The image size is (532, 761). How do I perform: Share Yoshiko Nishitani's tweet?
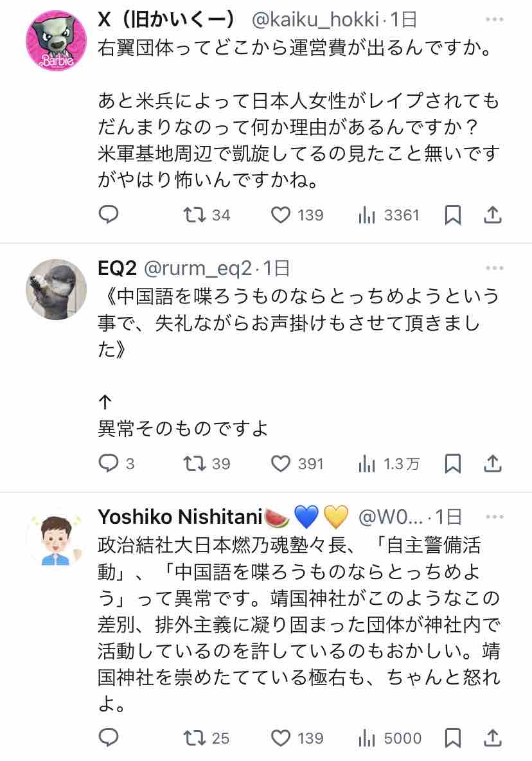coord(492,738)
